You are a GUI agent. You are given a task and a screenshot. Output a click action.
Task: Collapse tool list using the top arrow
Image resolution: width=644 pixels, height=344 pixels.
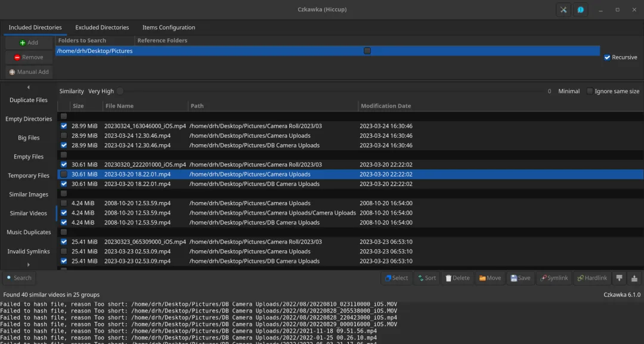click(29, 87)
